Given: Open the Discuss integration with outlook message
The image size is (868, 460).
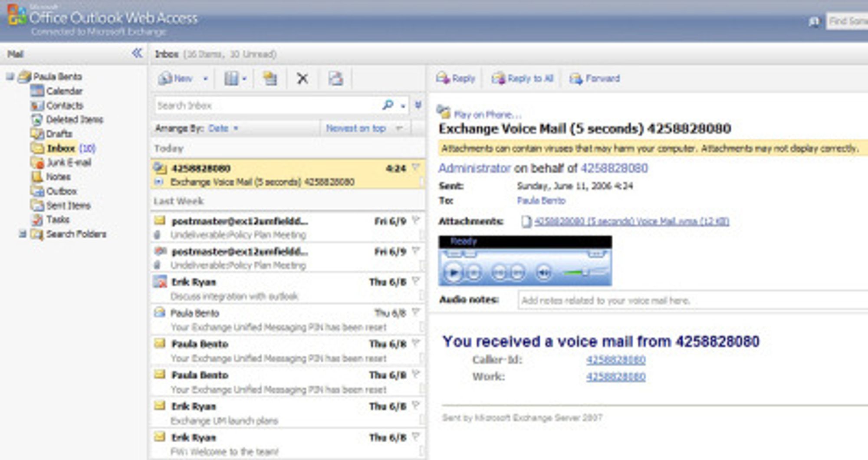Looking at the screenshot, I should [287, 289].
